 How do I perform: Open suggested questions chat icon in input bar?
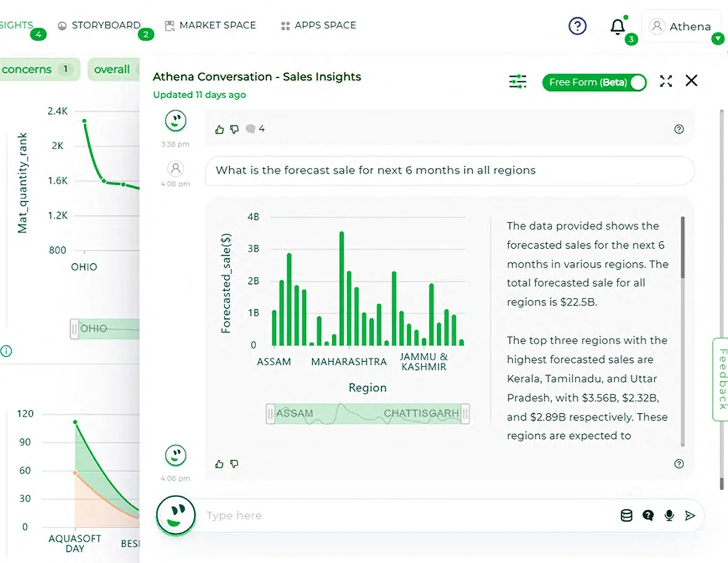(x=648, y=515)
